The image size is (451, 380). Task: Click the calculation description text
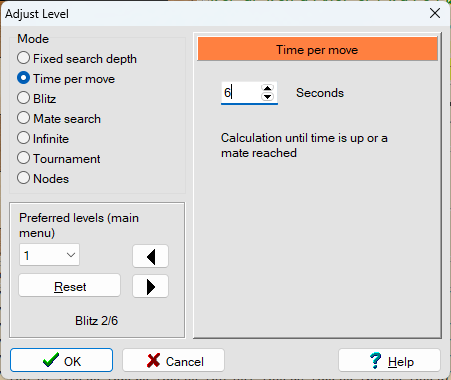[x=304, y=145]
